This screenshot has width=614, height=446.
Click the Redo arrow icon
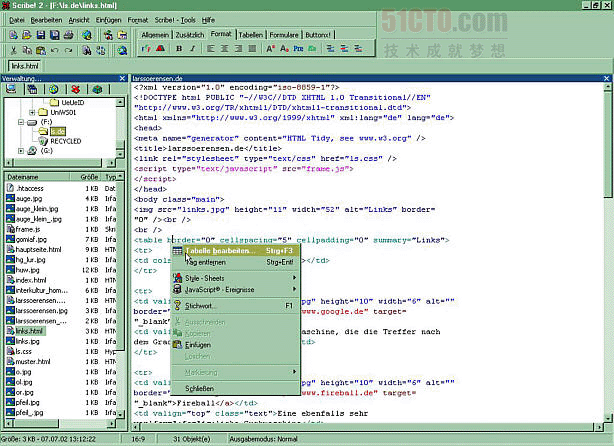coord(68,50)
